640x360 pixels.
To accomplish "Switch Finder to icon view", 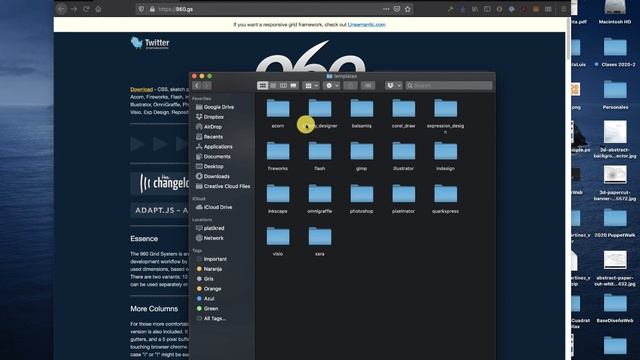I will point(262,85).
